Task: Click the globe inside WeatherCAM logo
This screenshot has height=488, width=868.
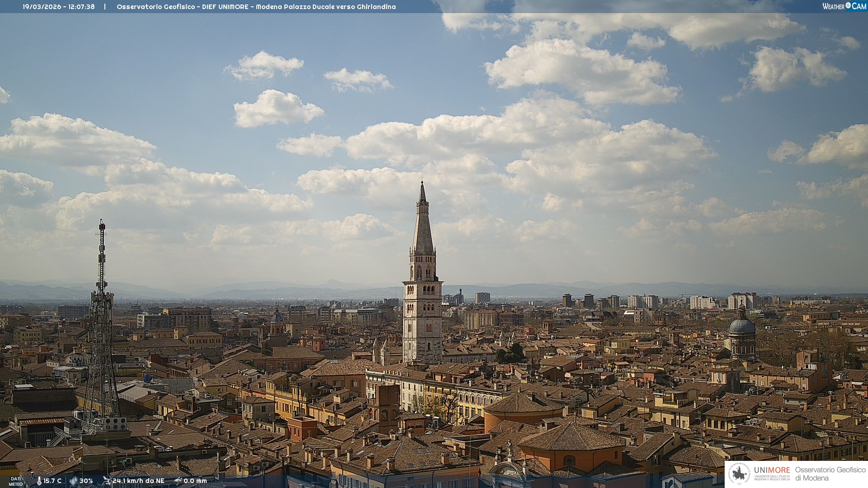Action: pyautogui.click(x=848, y=5)
